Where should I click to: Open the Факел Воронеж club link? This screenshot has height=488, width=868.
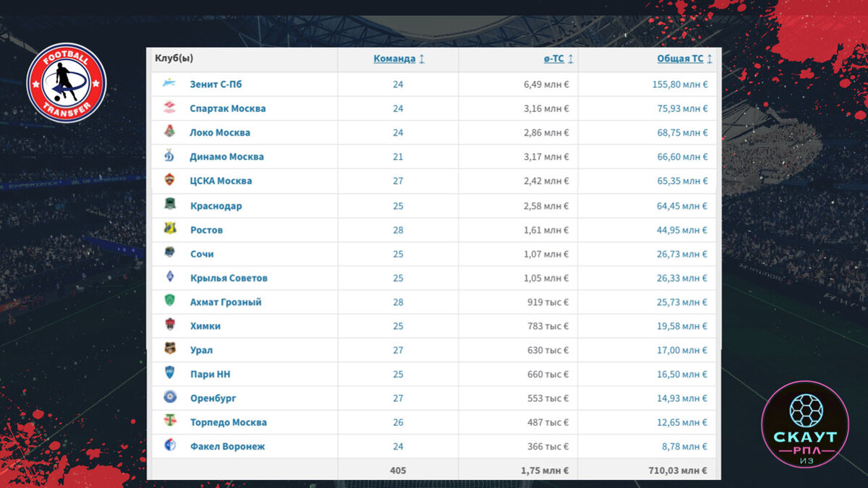pos(227,446)
